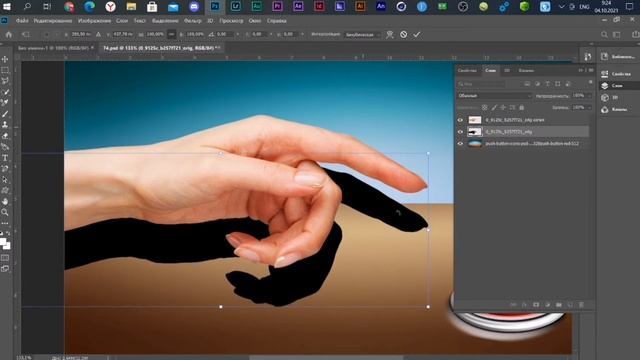Switch to warp mode icon

click(x=390, y=35)
